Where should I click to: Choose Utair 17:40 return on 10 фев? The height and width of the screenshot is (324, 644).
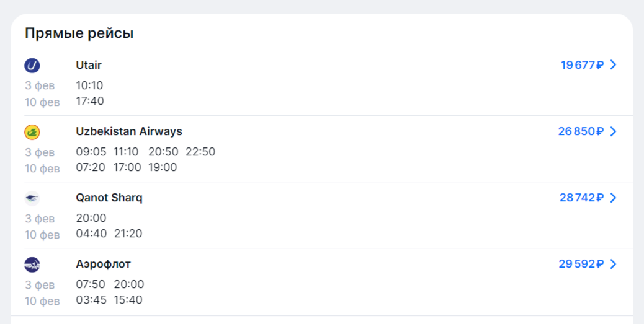click(90, 101)
